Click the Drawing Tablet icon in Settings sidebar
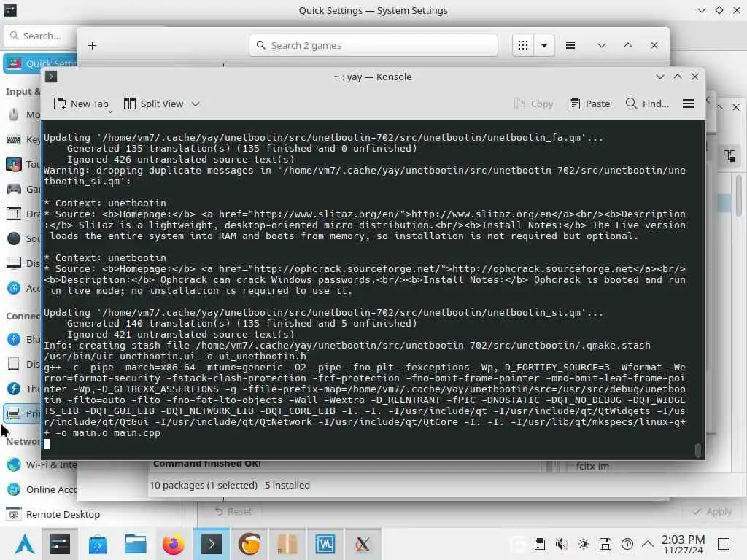The image size is (747, 560). (14, 214)
